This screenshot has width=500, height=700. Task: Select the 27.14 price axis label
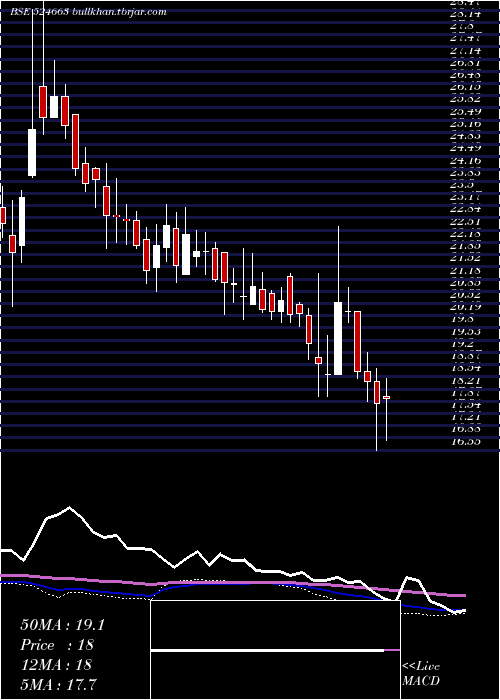(466, 51)
